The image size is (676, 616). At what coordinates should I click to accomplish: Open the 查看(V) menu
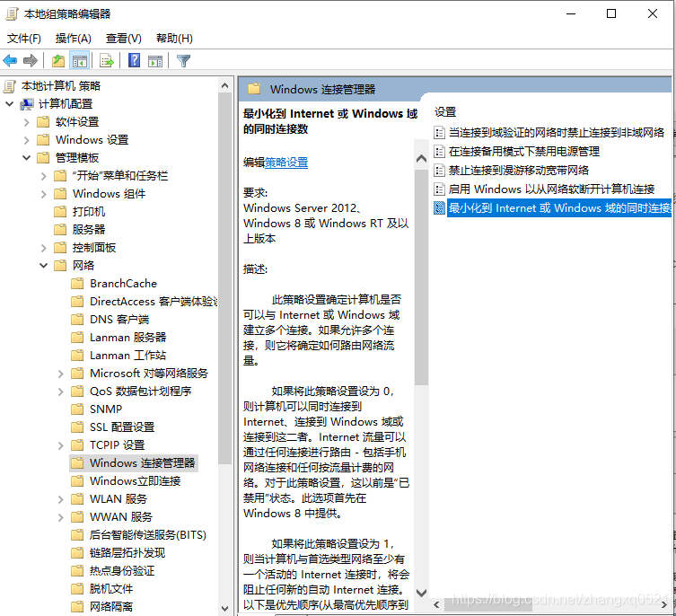point(124,39)
